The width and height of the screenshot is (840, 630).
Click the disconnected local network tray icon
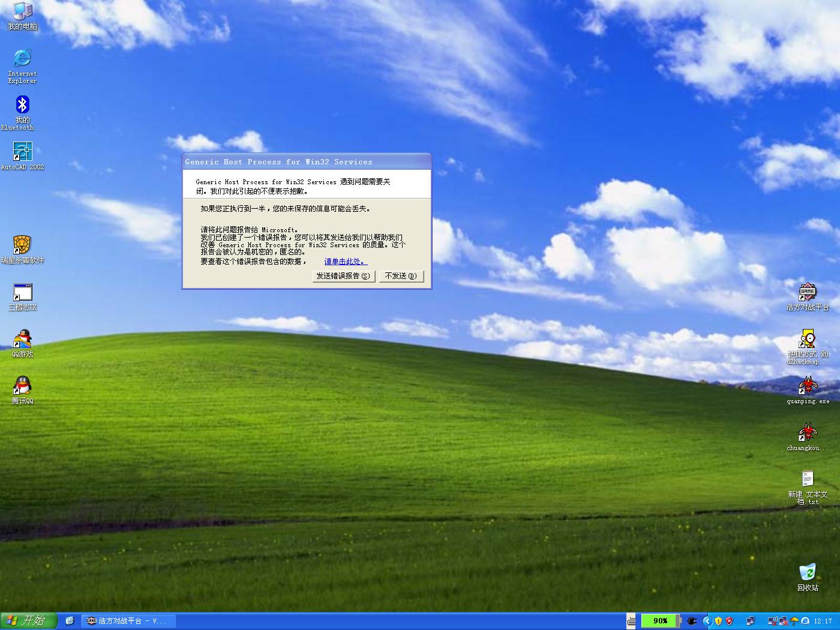coord(784,621)
